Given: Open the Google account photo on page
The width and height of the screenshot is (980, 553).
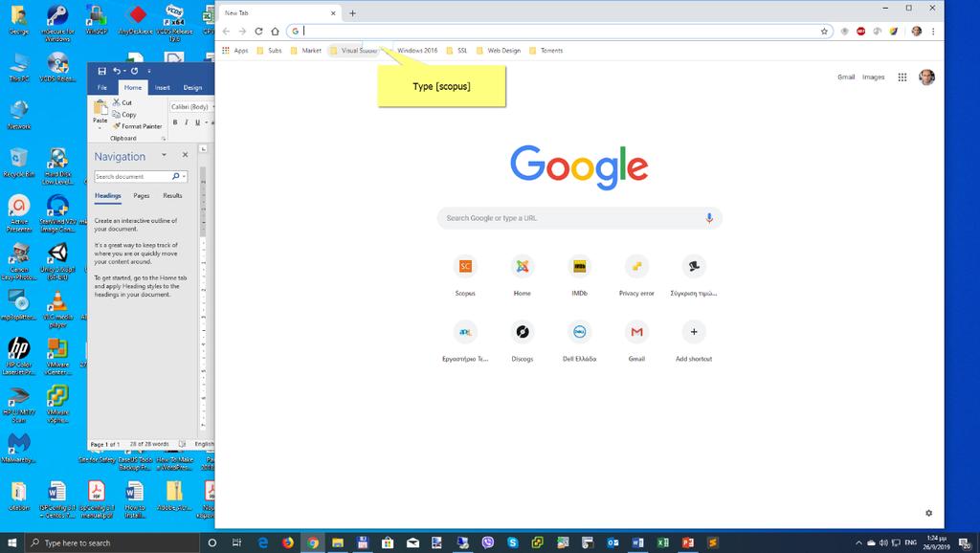Looking at the screenshot, I should pyautogui.click(x=926, y=77).
